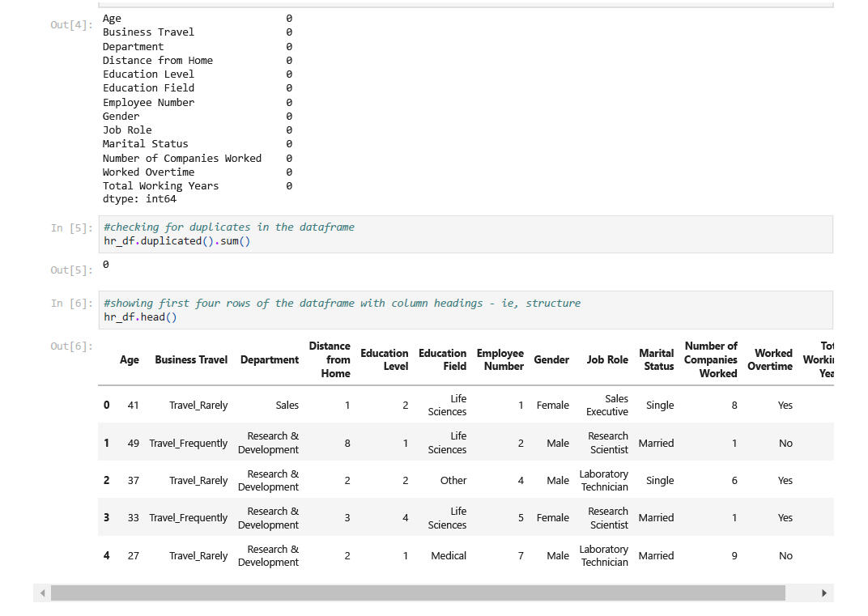
Task: Select the In [6] prompt label
Action: tap(71, 304)
